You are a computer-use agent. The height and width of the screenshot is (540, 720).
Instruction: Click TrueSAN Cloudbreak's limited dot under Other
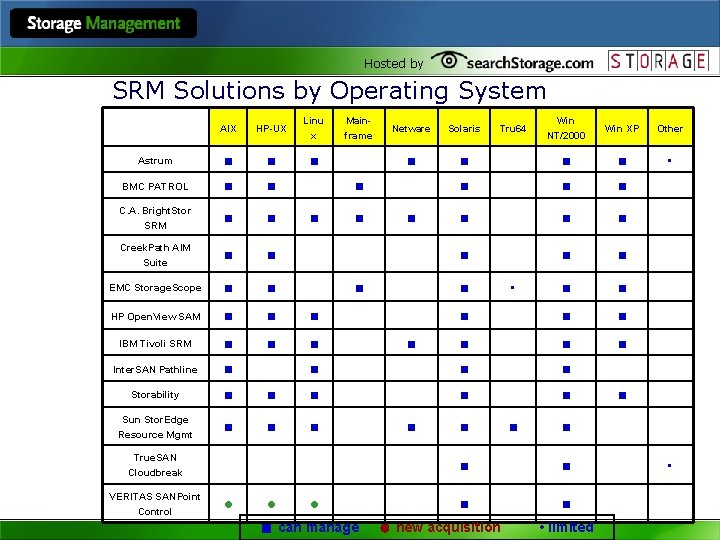[669, 466]
